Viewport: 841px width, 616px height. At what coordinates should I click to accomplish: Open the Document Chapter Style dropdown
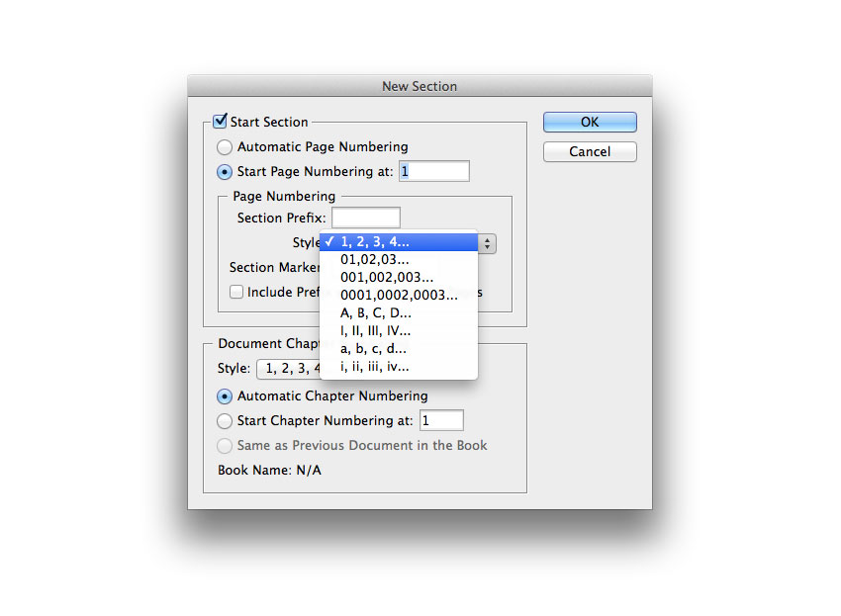pyautogui.click(x=287, y=369)
